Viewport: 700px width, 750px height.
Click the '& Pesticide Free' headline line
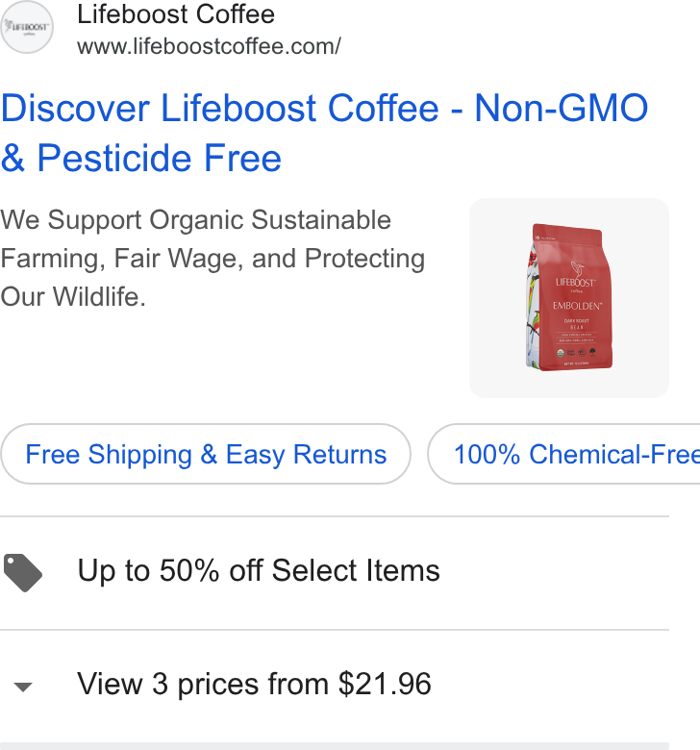pos(140,158)
